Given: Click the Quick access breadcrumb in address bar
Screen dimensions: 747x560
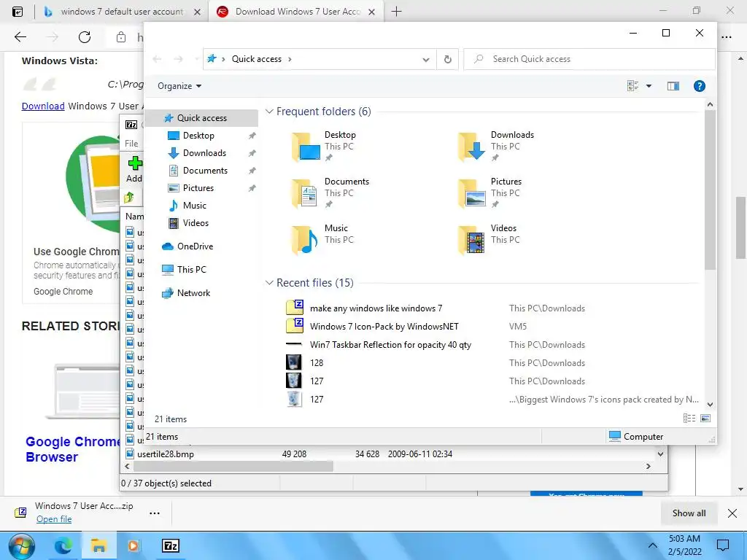Looking at the screenshot, I should 256,59.
